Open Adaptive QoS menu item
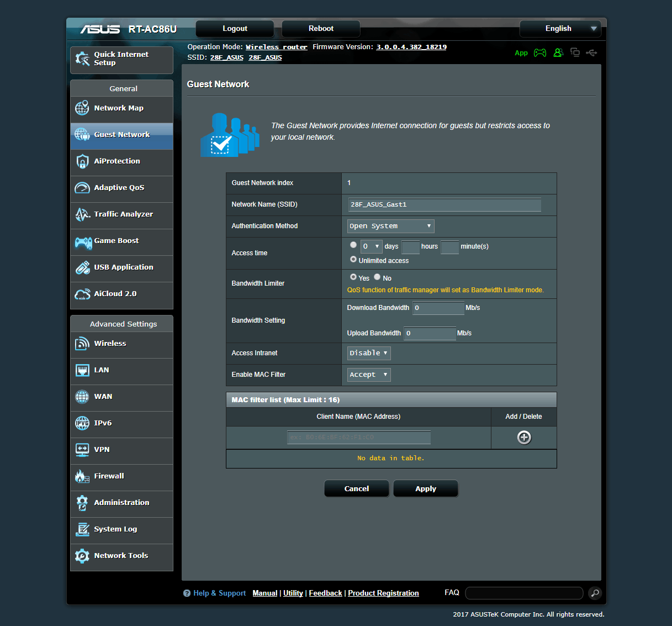The image size is (672, 626). (121, 188)
